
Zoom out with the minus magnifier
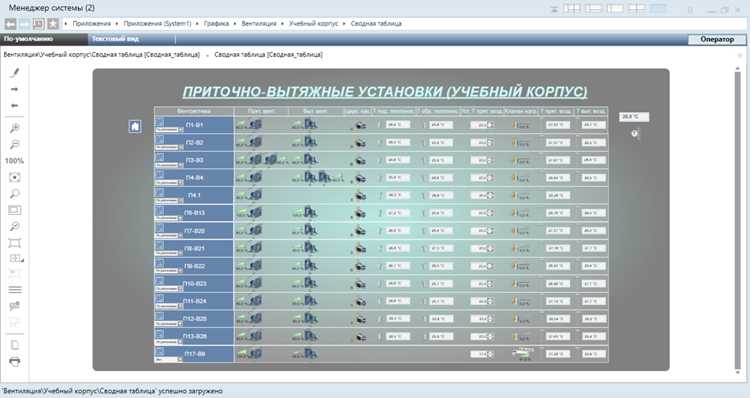15,144
